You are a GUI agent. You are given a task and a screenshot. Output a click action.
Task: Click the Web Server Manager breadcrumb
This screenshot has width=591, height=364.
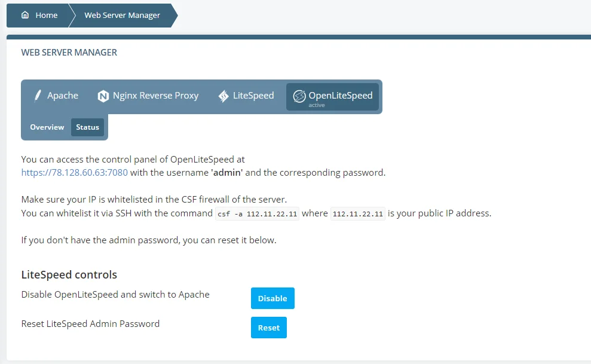tap(122, 15)
